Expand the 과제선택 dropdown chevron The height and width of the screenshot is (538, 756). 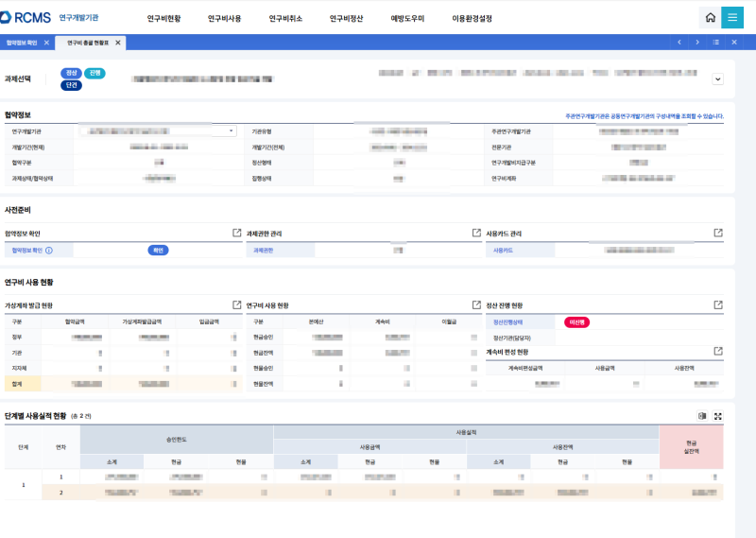pos(717,80)
